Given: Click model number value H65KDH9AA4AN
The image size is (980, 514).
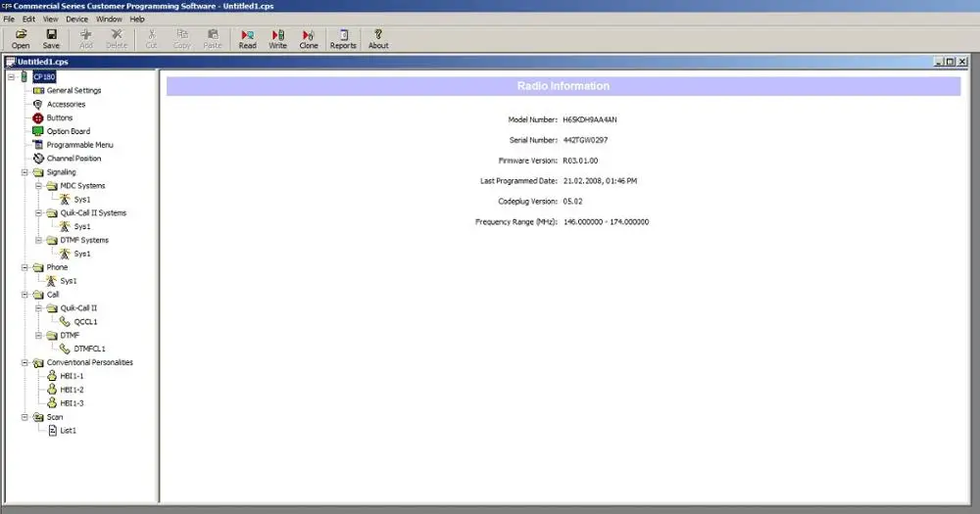Looking at the screenshot, I should click(x=589, y=119).
